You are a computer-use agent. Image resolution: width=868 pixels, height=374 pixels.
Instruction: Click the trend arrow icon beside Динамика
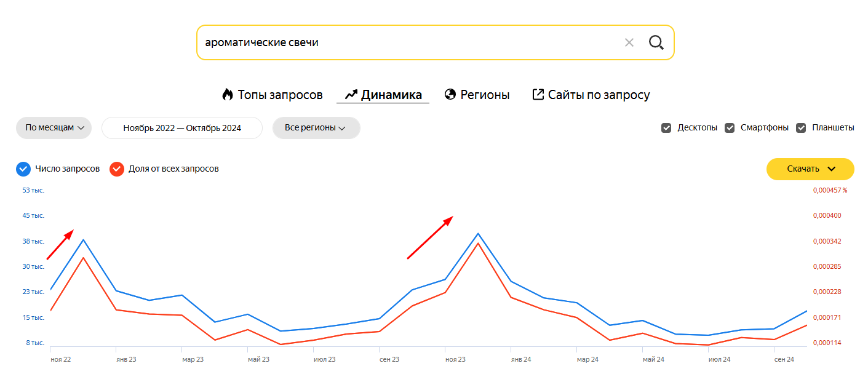pyautogui.click(x=351, y=95)
